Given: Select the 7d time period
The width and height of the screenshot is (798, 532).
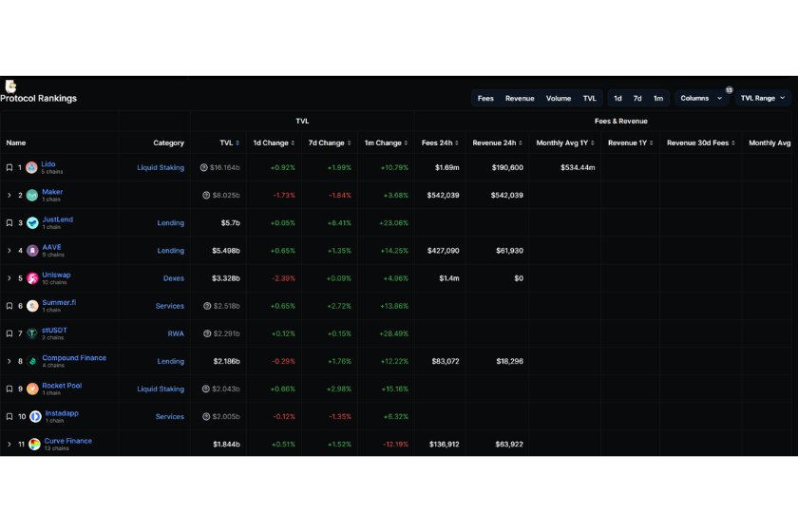Looking at the screenshot, I should (x=637, y=98).
